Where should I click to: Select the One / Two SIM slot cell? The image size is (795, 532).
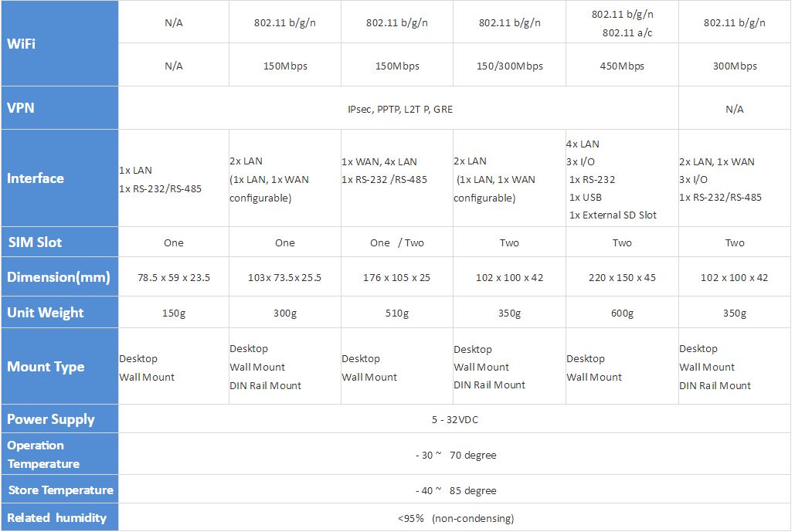[x=397, y=242]
